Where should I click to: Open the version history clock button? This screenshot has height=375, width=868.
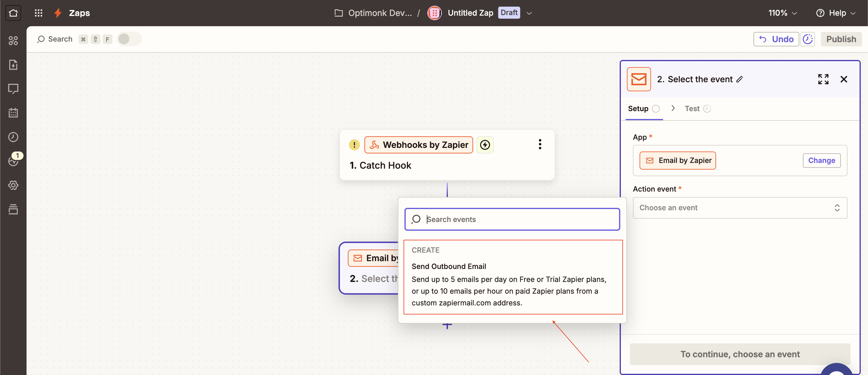(x=807, y=39)
